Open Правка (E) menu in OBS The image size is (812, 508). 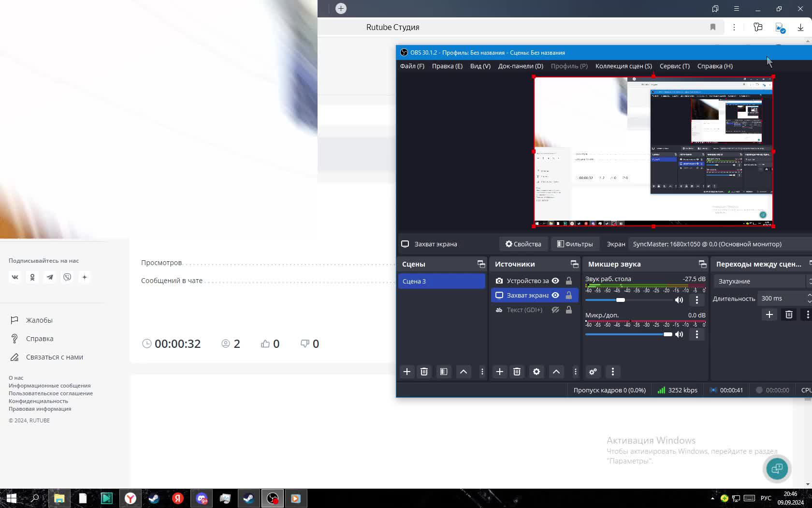pos(447,66)
